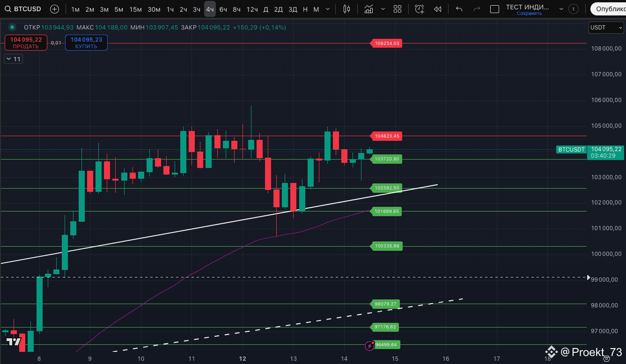Click the undo arrow icon
This screenshot has width=626, height=364.
coord(458,8)
